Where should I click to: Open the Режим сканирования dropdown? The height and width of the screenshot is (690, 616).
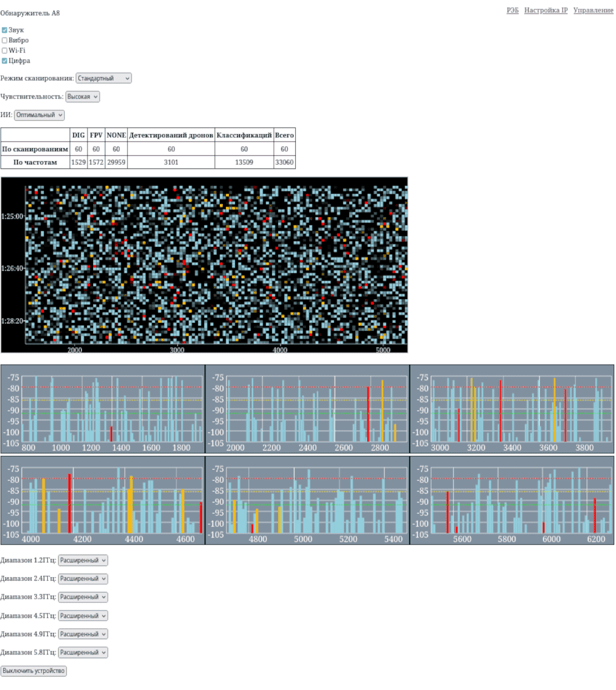coord(103,78)
